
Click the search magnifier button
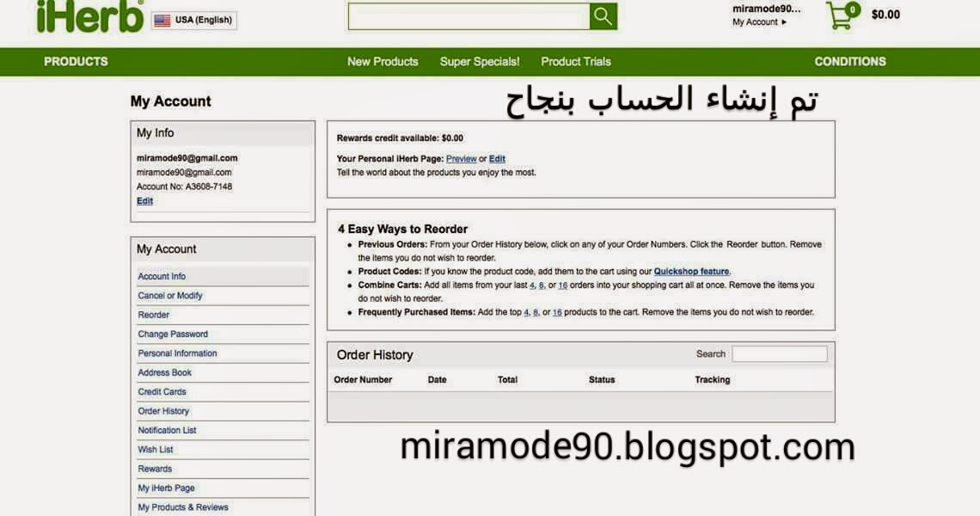[603, 16]
